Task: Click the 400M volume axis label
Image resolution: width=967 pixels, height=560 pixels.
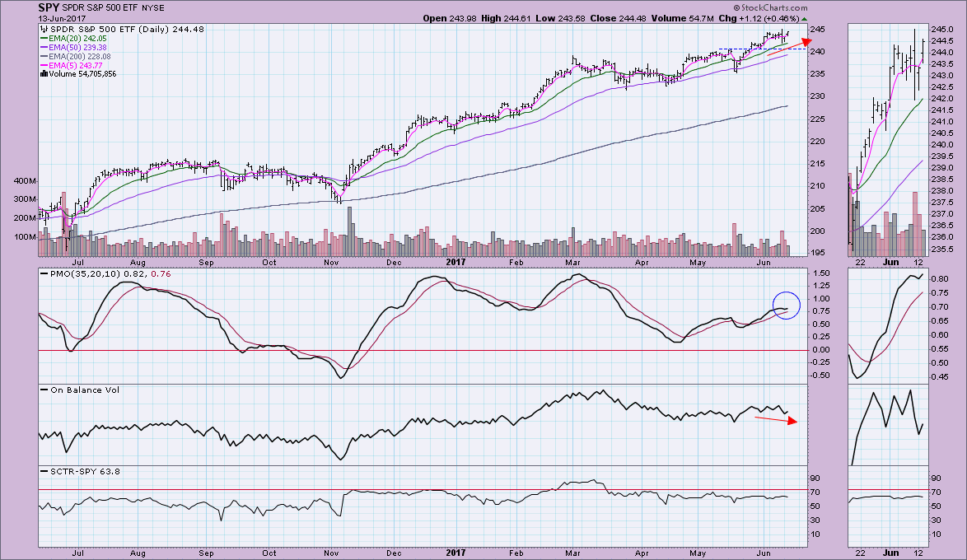Action: tap(26, 181)
